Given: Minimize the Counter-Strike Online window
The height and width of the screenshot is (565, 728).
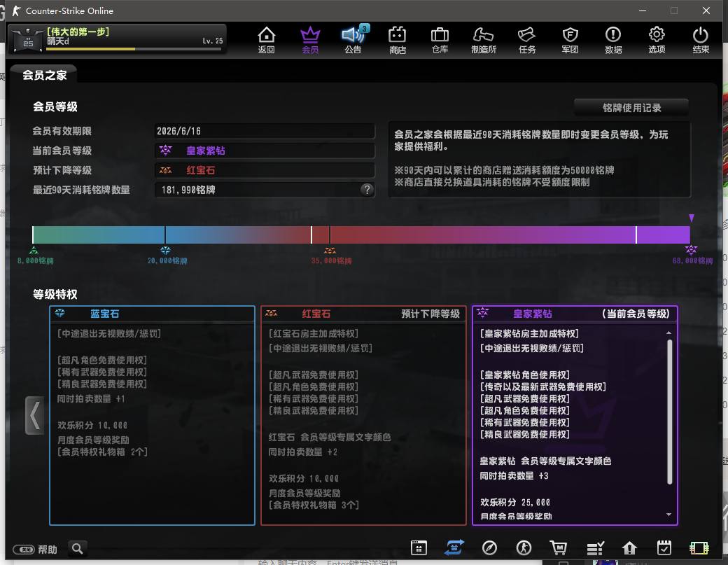Looking at the screenshot, I should coord(643,11).
